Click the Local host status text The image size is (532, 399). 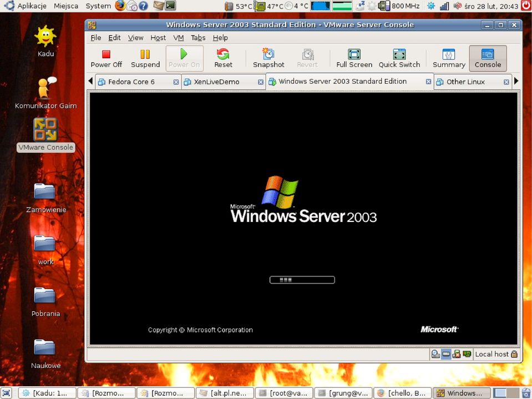click(x=492, y=354)
